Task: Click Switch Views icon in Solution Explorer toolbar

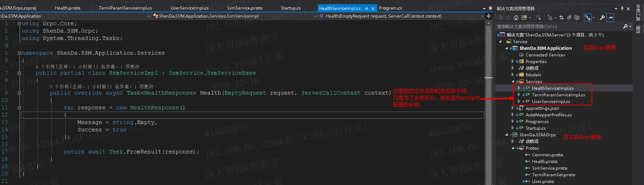Action: 524,18
